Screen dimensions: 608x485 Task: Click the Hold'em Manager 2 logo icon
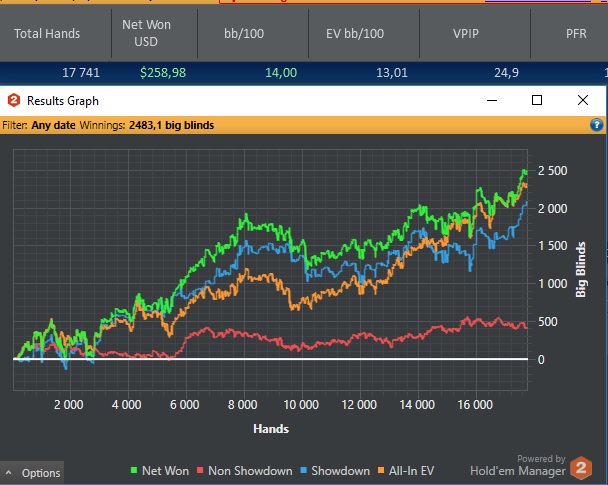coord(581,467)
